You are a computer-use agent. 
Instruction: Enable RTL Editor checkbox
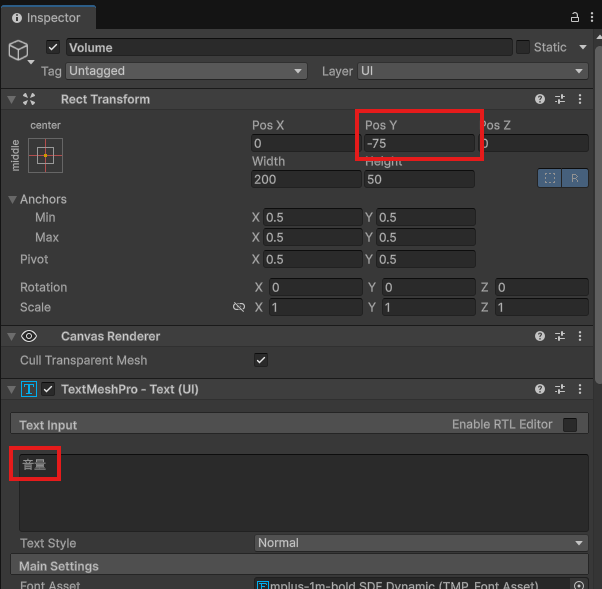[x=570, y=424]
